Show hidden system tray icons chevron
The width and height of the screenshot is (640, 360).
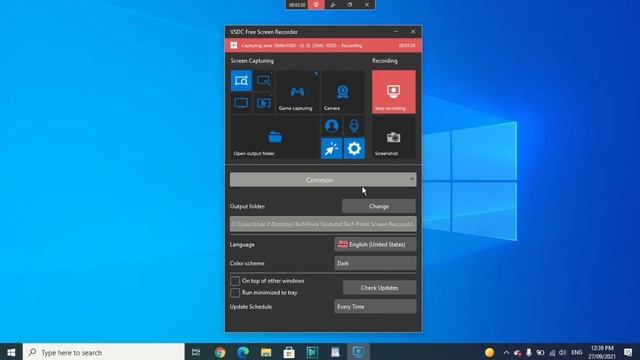tap(507, 352)
